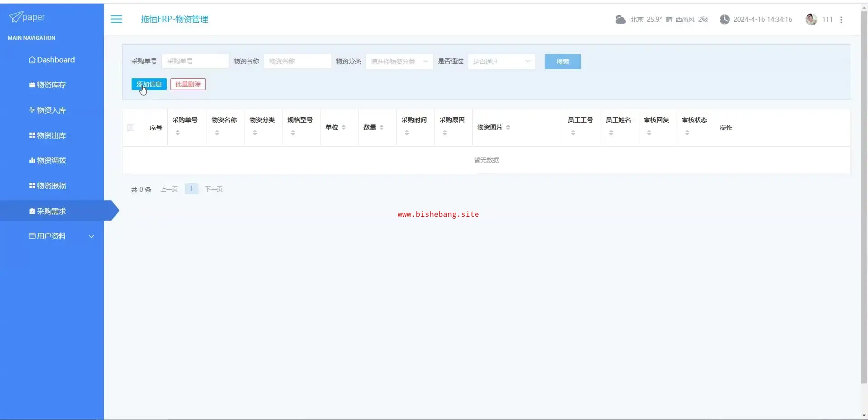
Task: Focus the 采购单号 search input
Action: coord(195,61)
